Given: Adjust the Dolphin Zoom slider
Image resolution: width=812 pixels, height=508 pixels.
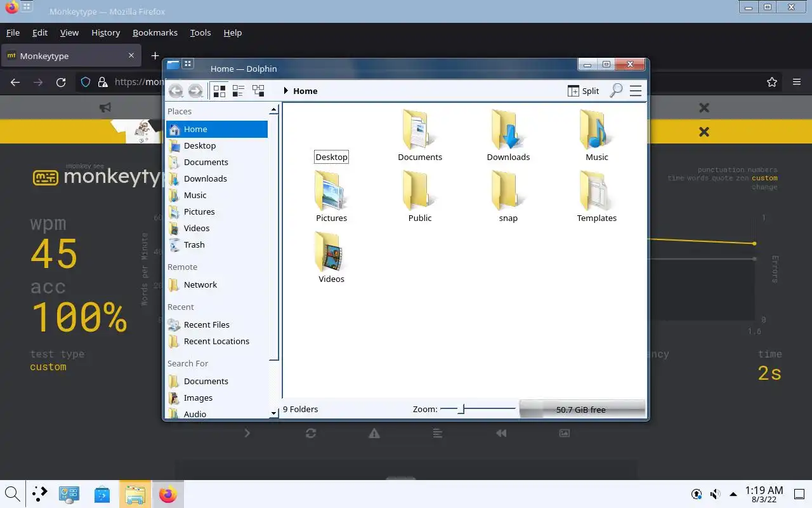Looking at the screenshot, I should click(478, 409).
